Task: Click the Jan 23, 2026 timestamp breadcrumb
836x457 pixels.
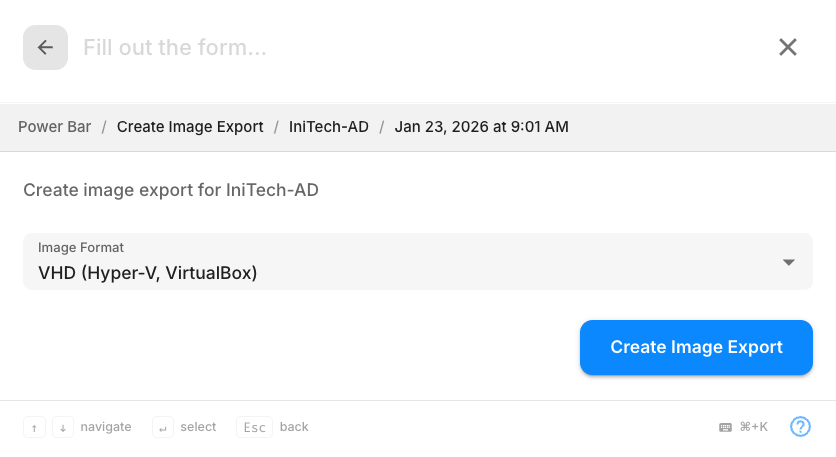Action: click(x=482, y=127)
